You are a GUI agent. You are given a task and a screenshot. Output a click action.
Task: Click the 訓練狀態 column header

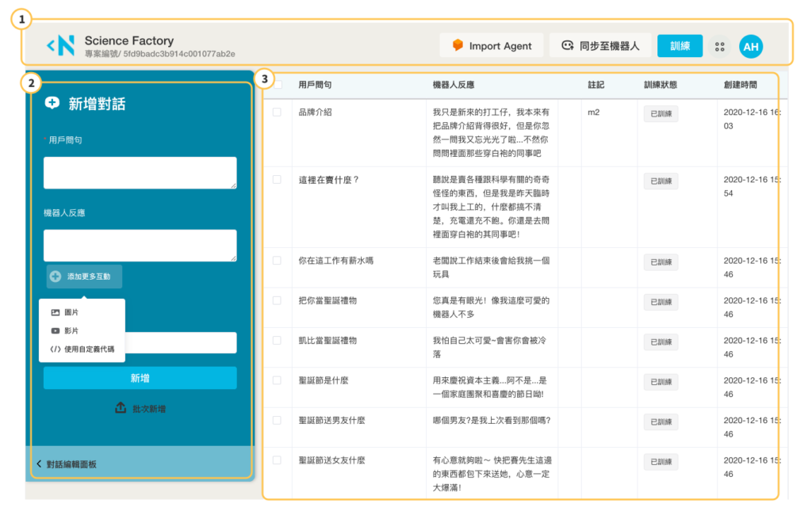[661, 84]
